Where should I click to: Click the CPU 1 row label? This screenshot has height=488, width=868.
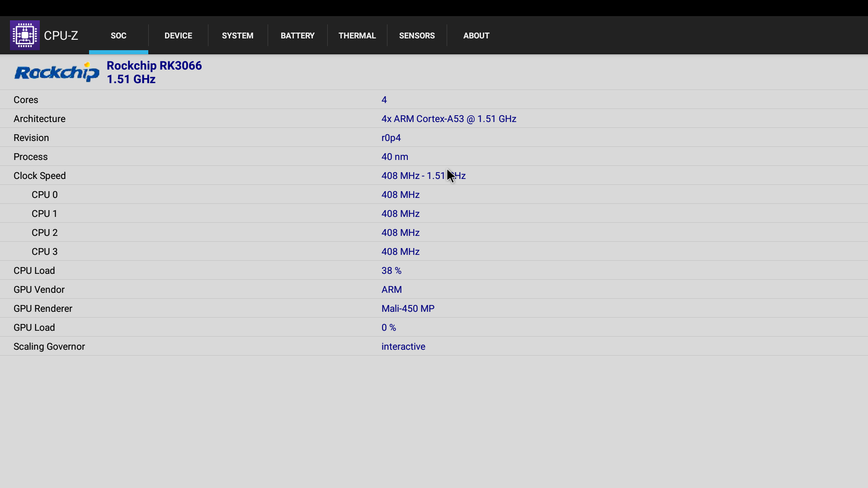coord(45,214)
